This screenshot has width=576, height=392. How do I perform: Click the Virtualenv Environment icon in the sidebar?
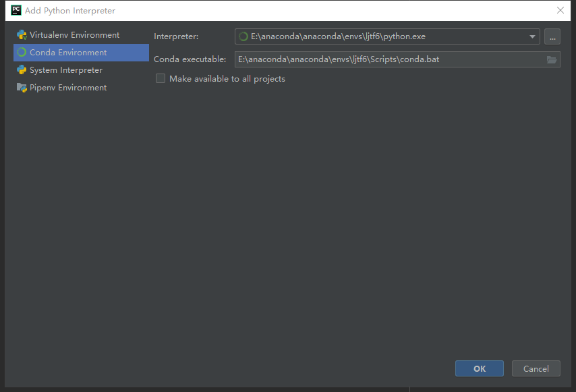[x=22, y=34]
